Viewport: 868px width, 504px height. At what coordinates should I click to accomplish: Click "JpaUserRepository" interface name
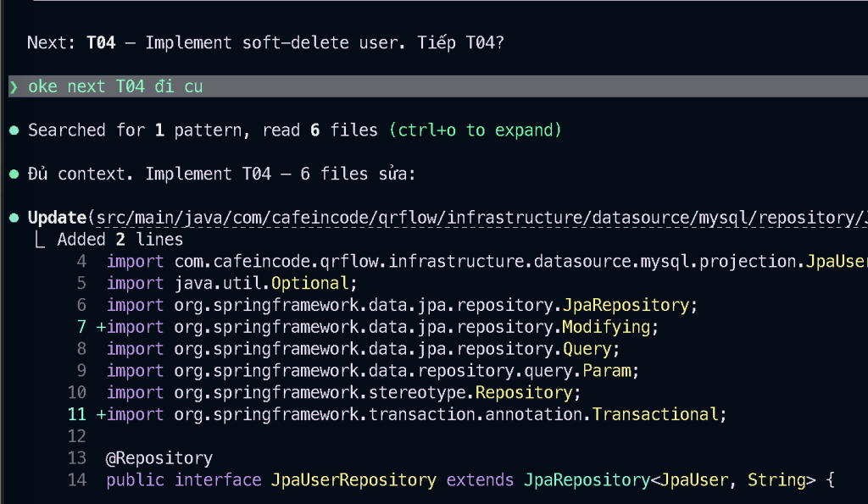[x=353, y=480]
